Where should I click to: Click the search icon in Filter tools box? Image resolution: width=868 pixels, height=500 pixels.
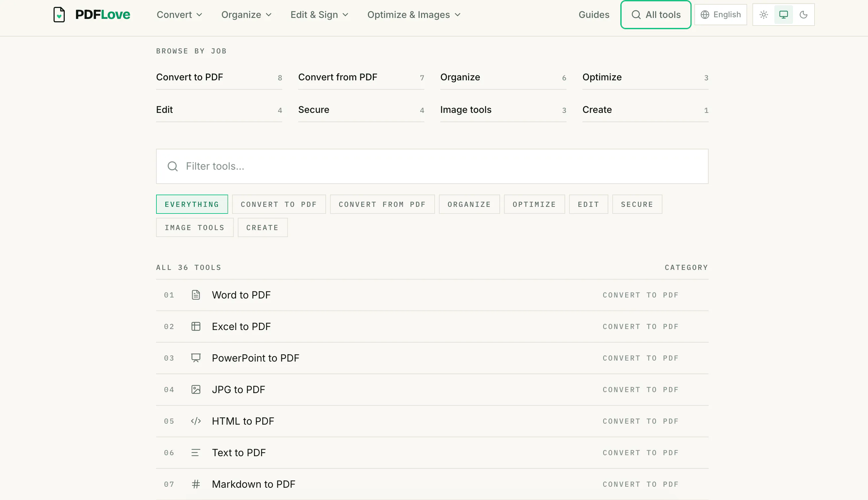pyautogui.click(x=173, y=166)
